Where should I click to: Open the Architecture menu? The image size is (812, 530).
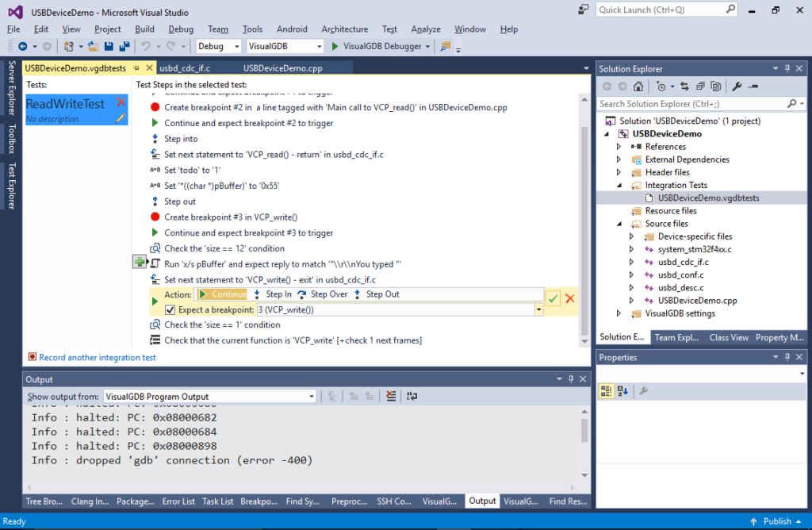[344, 29]
